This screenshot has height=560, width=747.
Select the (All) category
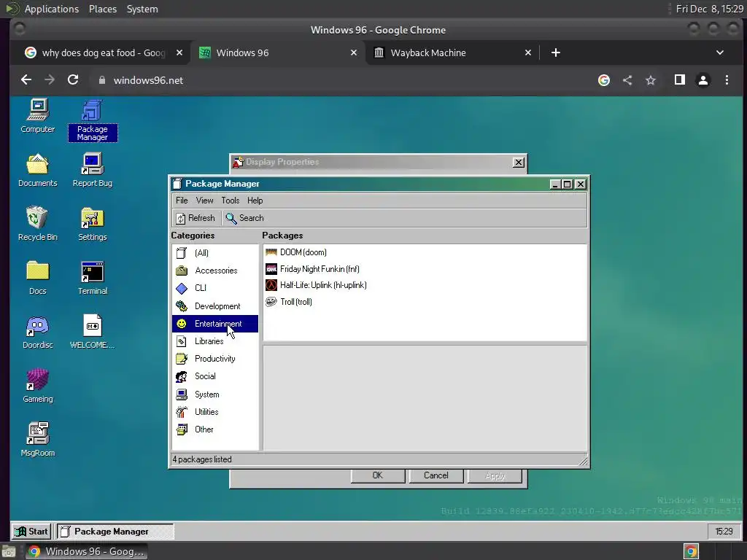(215, 253)
